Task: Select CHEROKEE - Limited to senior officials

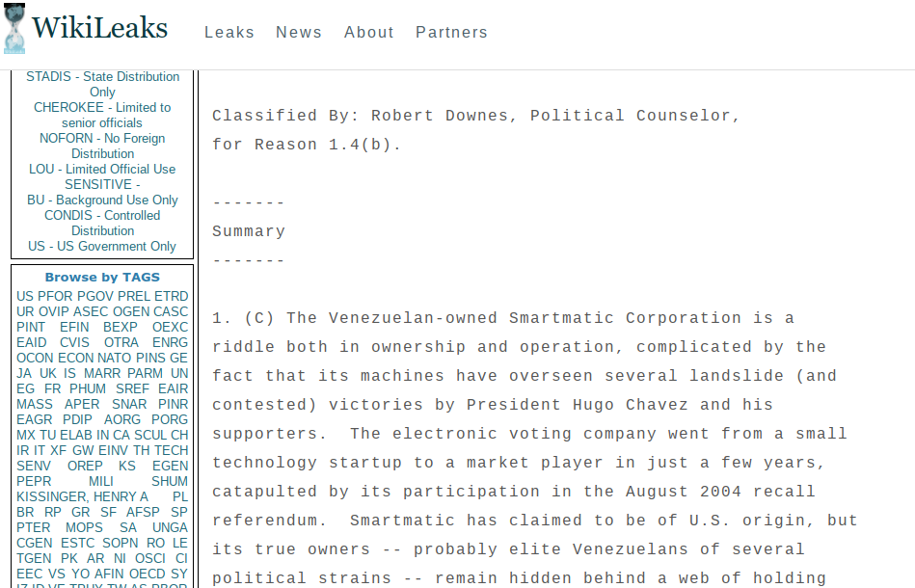Action: click(x=102, y=115)
